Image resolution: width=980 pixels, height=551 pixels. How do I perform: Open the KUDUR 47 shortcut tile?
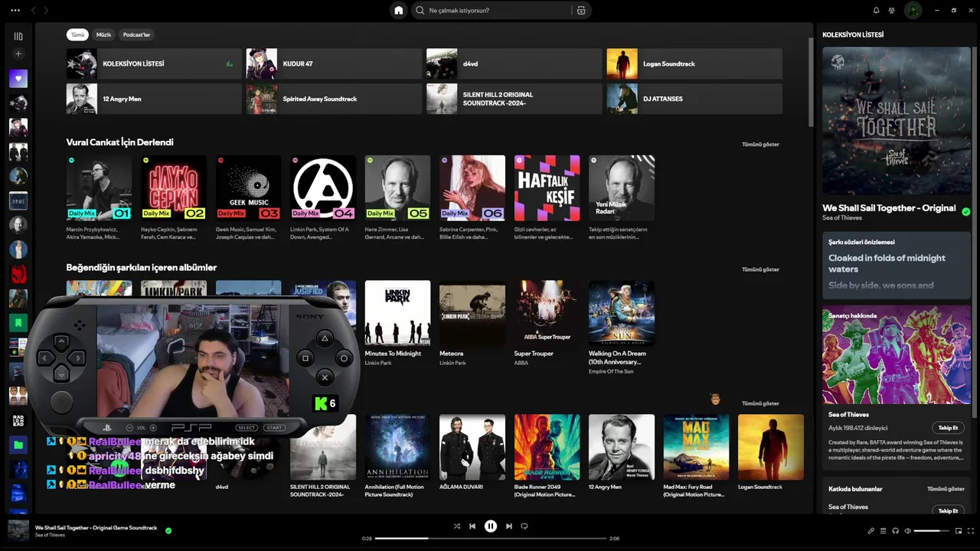pos(334,64)
